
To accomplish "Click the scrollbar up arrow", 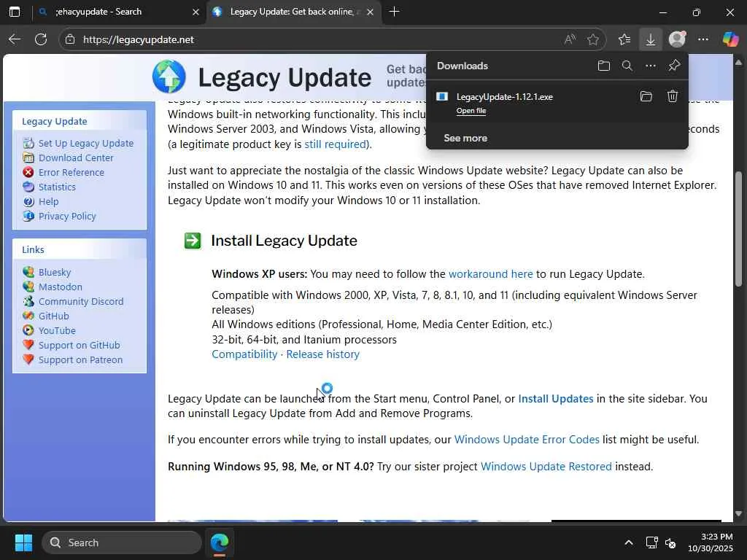I will (x=738, y=63).
